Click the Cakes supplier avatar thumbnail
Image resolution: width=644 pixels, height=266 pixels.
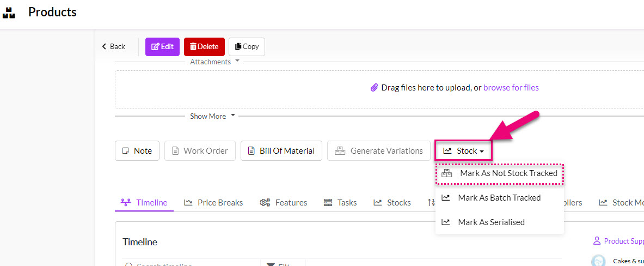(598, 261)
